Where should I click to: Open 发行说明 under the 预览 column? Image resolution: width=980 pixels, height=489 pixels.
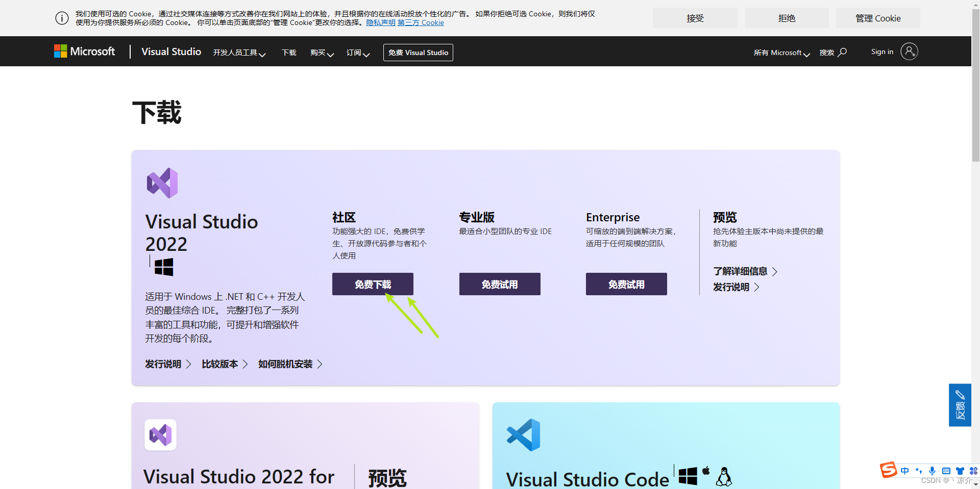pos(736,287)
